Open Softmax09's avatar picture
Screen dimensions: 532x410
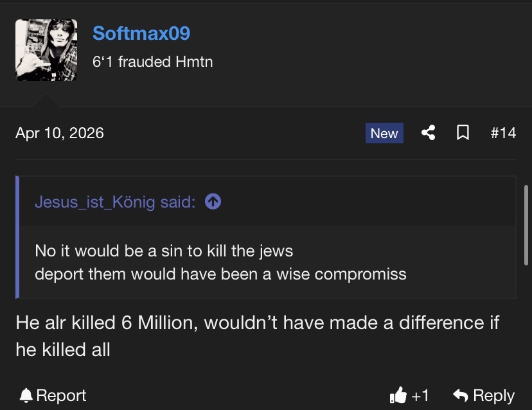[x=46, y=50]
